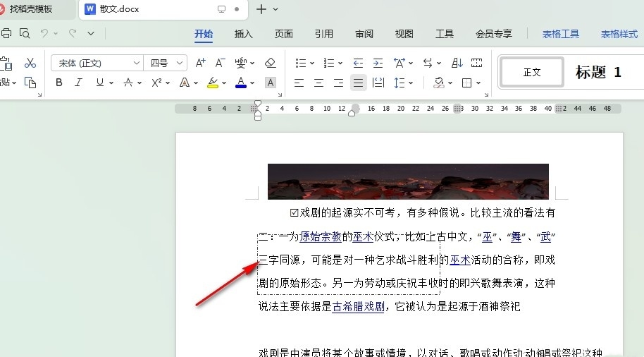Click the text effects A icon
This screenshot has width=644, height=357.
(x=185, y=83)
